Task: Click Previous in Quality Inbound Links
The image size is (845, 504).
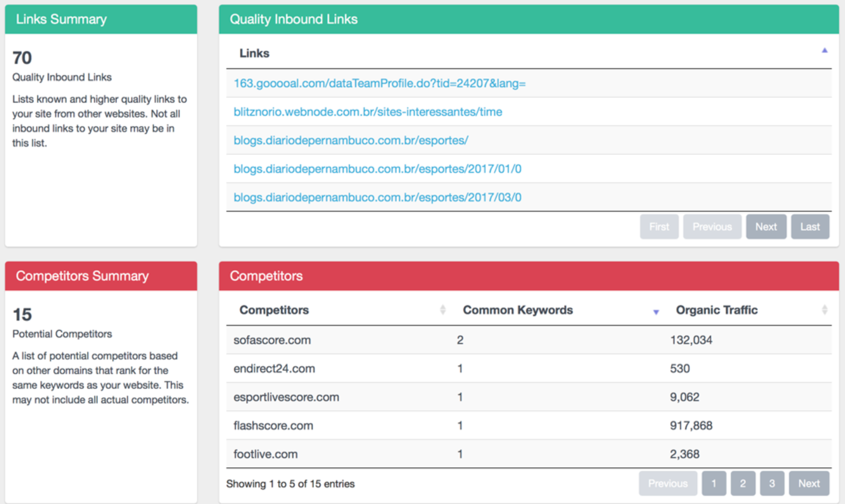Action: point(712,227)
